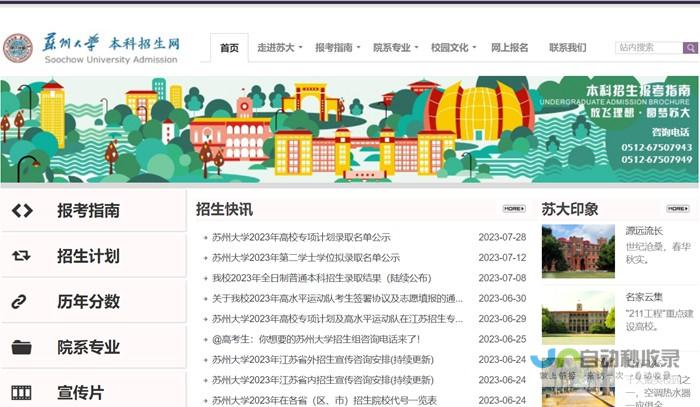Expand the 院系专业 navigation dropdown
The width and height of the screenshot is (700, 407).
click(396, 47)
